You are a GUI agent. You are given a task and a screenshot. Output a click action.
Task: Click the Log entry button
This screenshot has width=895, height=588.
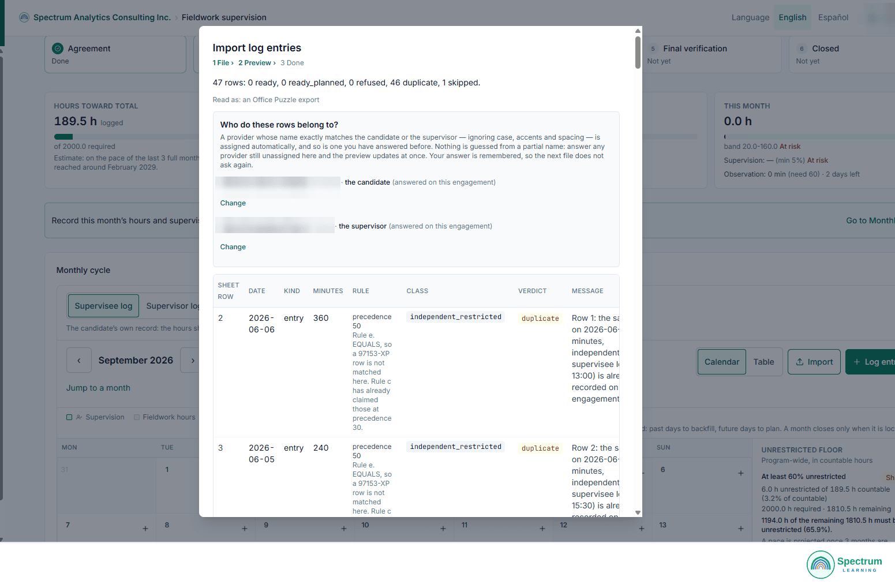pyautogui.click(x=871, y=362)
